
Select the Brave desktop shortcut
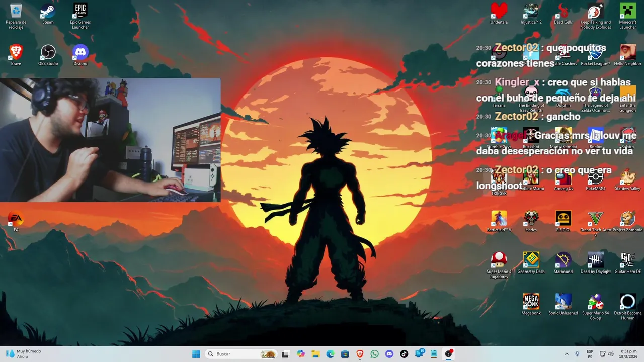[16, 55]
